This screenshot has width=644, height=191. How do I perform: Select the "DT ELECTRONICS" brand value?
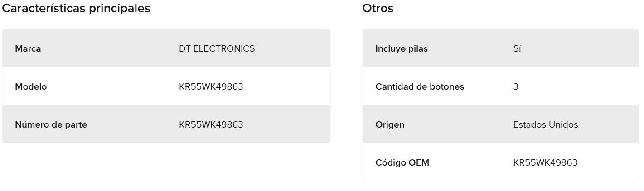tap(217, 49)
